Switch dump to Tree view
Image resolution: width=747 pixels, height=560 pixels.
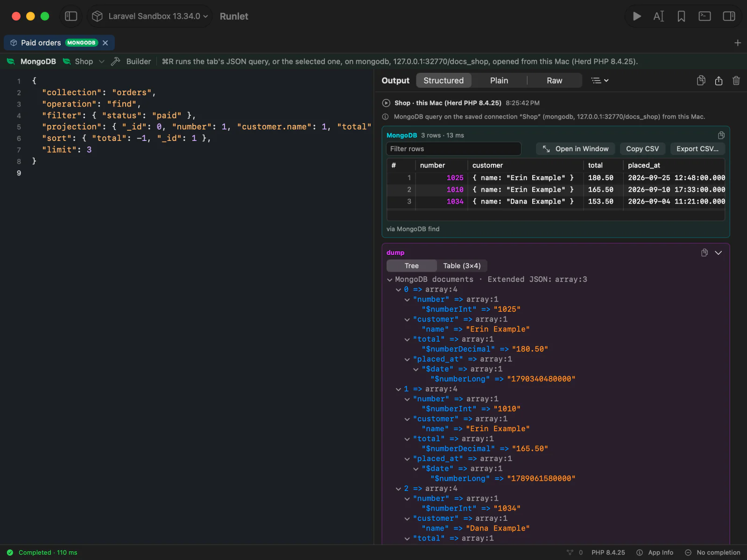pos(411,266)
